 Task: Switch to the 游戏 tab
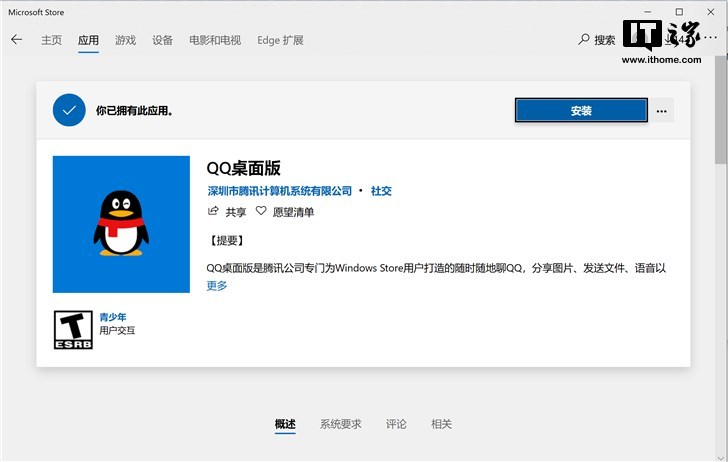tap(125, 40)
